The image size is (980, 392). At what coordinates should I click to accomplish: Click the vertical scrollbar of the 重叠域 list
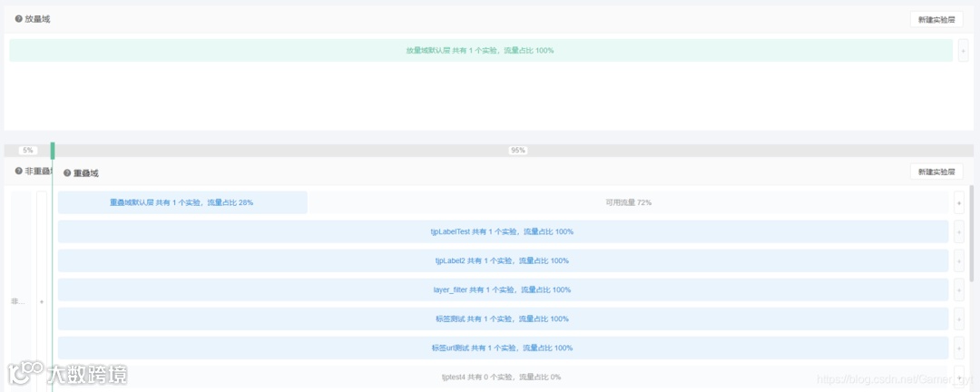pyautogui.click(x=971, y=233)
